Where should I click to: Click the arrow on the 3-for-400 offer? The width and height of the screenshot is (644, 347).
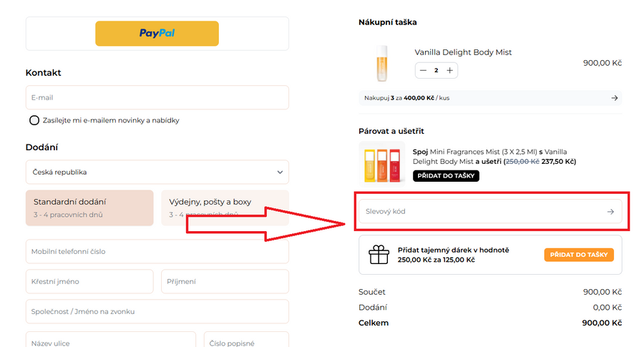click(614, 98)
